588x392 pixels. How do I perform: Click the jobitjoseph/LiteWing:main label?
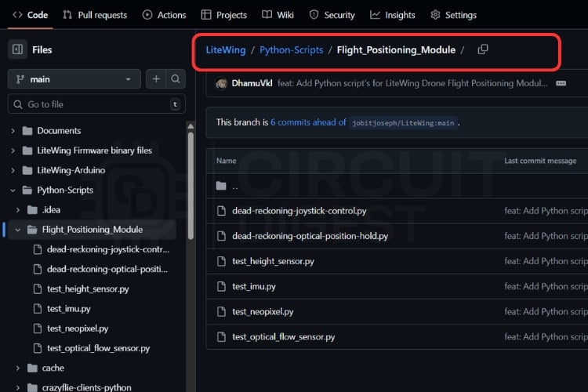click(x=403, y=123)
